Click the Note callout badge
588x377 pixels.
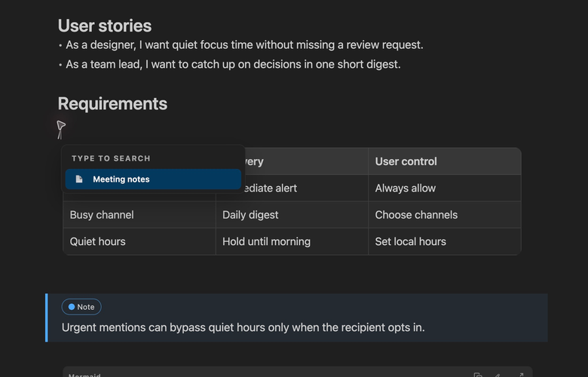pos(81,307)
